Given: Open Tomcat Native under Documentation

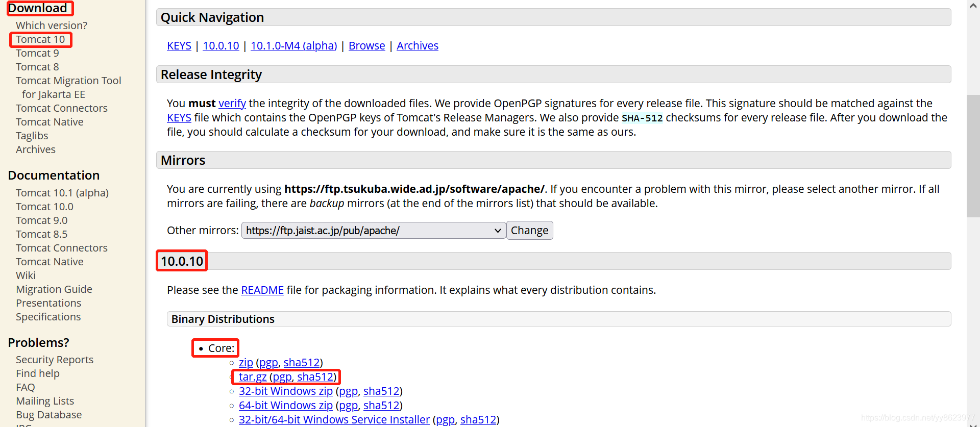Looking at the screenshot, I should coord(50,262).
